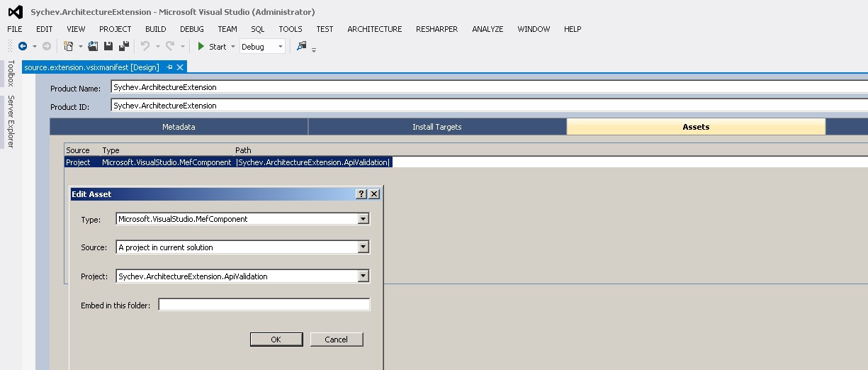
Task: Click the Find in Files toolbar icon
Action: pyautogui.click(x=302, y=46)
